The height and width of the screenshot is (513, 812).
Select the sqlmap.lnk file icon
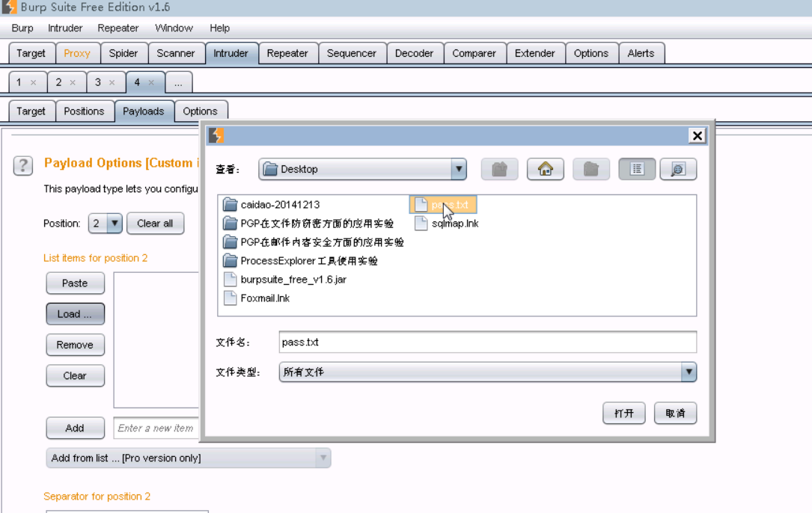tap(421, 223)
